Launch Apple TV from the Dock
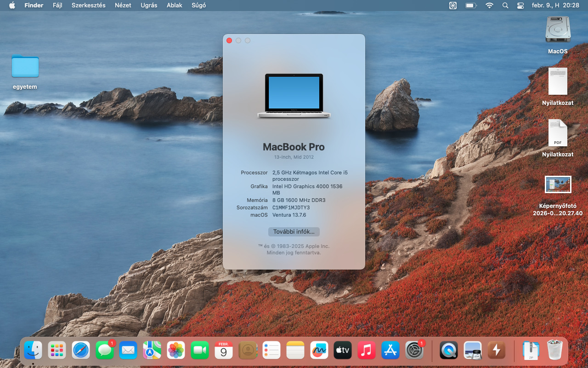 [x=343, y=351]
